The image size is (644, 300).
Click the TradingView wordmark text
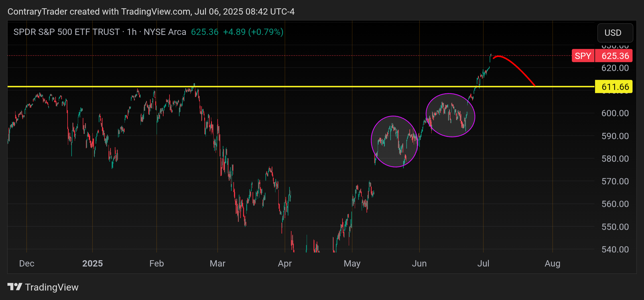pos(52,287)
